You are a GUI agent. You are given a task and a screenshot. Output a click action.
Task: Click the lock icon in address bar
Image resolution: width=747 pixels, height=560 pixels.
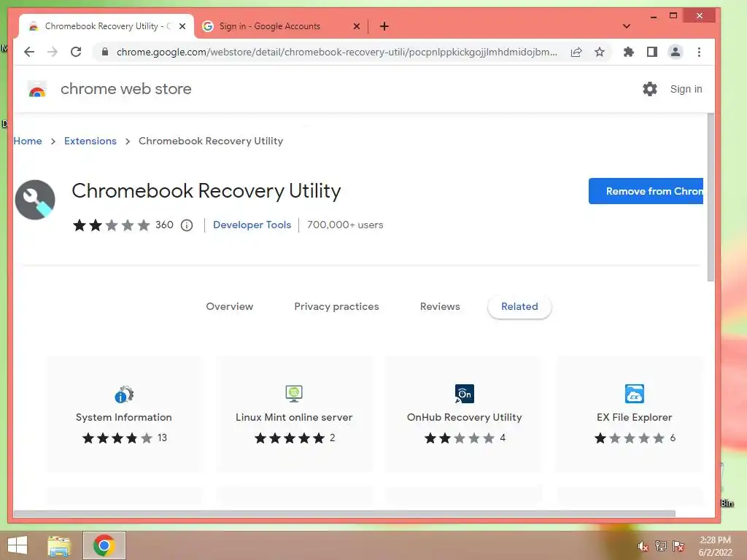point(105,52)
